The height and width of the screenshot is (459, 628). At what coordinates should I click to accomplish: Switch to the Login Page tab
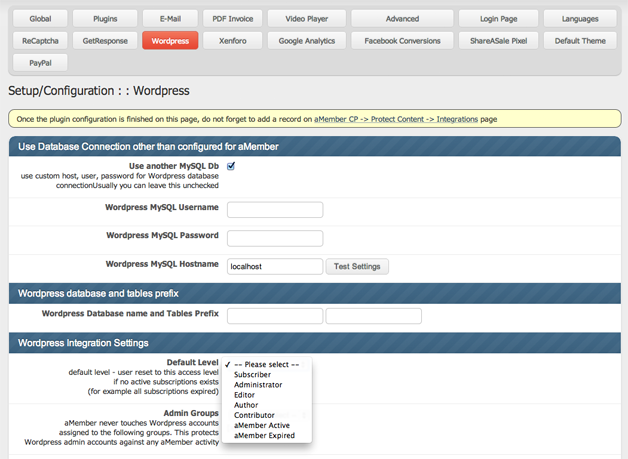coord(499,19)
